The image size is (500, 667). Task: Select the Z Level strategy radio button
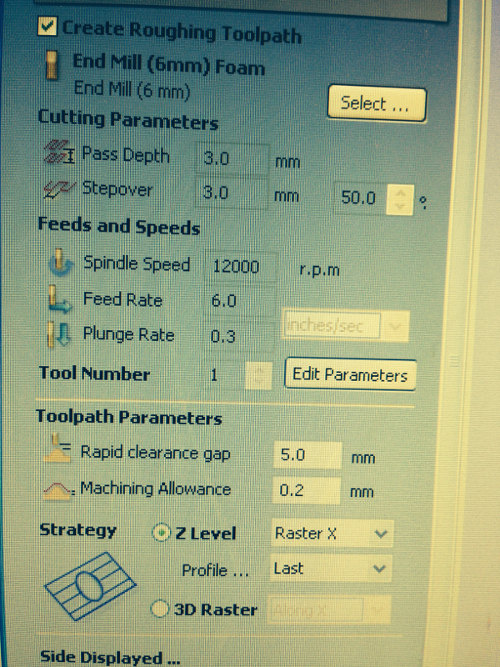click(x=161, y=533)
